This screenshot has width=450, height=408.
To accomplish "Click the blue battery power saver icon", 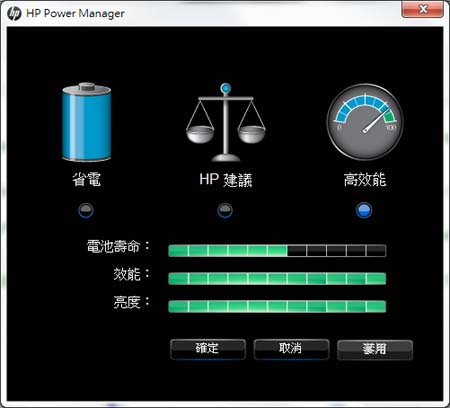I will tap(87, 122).
